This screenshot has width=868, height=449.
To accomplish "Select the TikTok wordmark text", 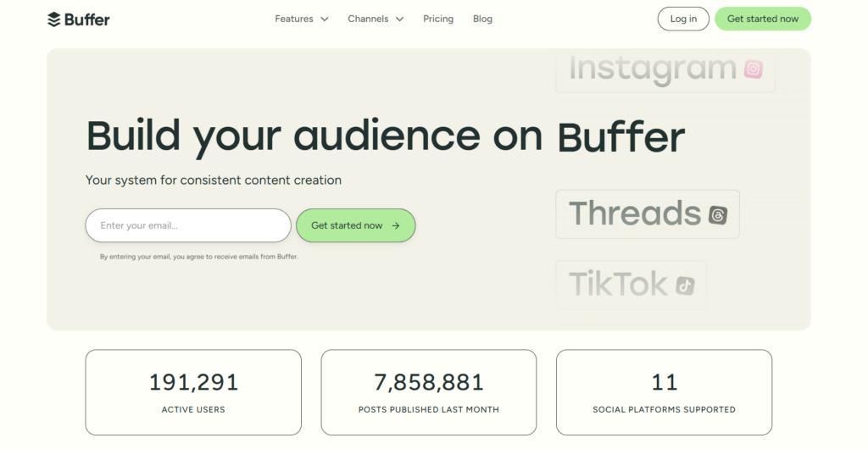I will pos(618,285).
